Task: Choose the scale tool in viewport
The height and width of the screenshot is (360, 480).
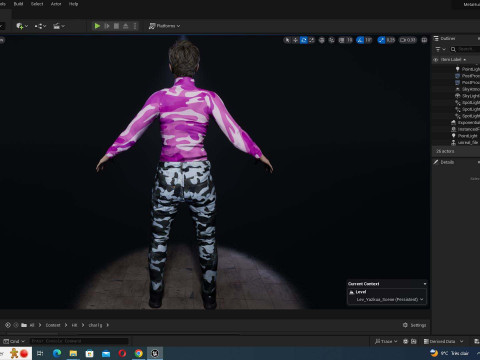Action: (312, 40)
